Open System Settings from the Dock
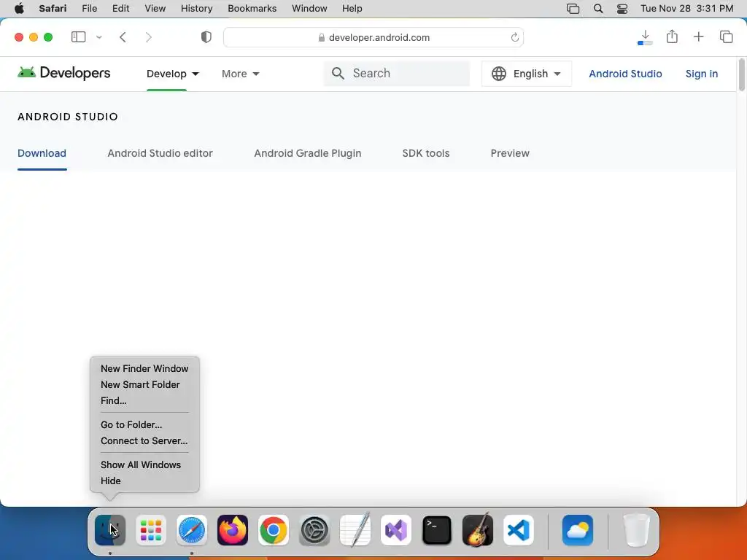 tap(314, 530)
